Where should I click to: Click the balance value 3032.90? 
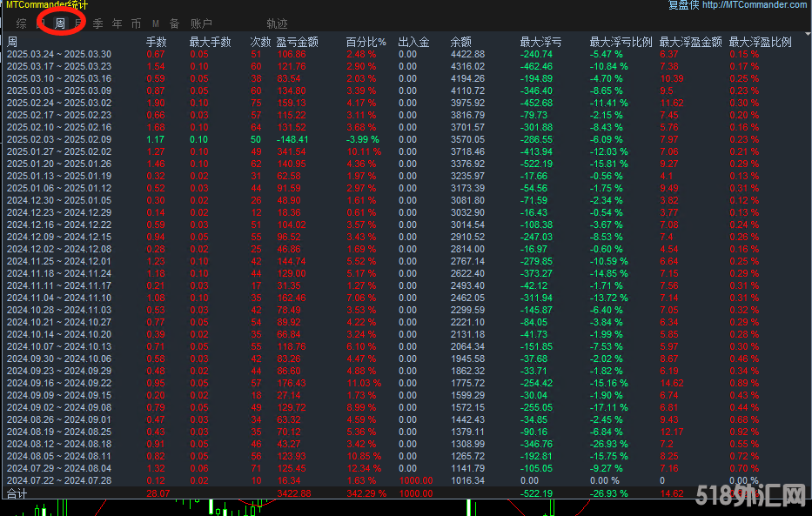pyautogui.click(x=467, y=212)
